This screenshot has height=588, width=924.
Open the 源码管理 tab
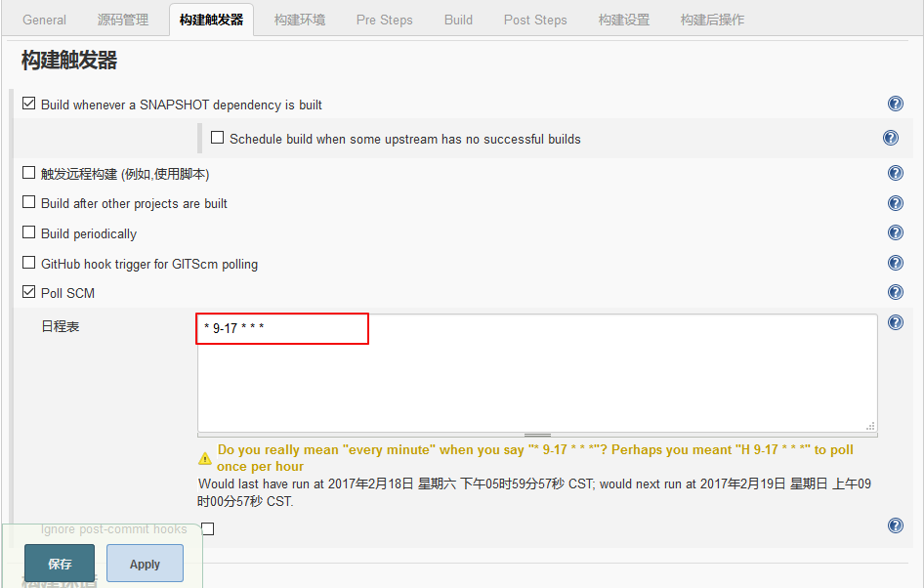[x=122, y=21]
